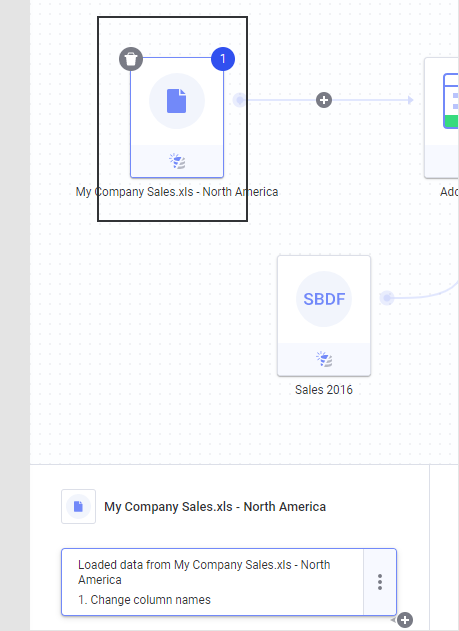
Task: Click the file icon in the details panel header
Action: click(x=78, y=506)
